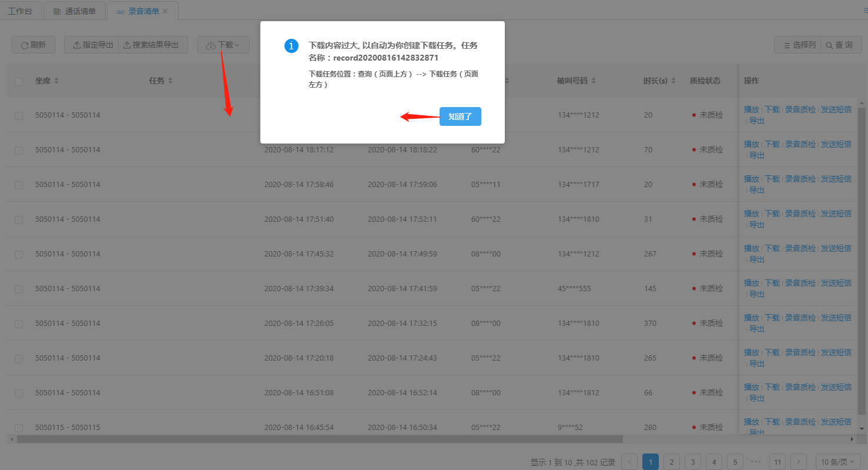Screen dimensions: 868x470
Task: Click 播放 link in the first row
Action: point(751,109)
